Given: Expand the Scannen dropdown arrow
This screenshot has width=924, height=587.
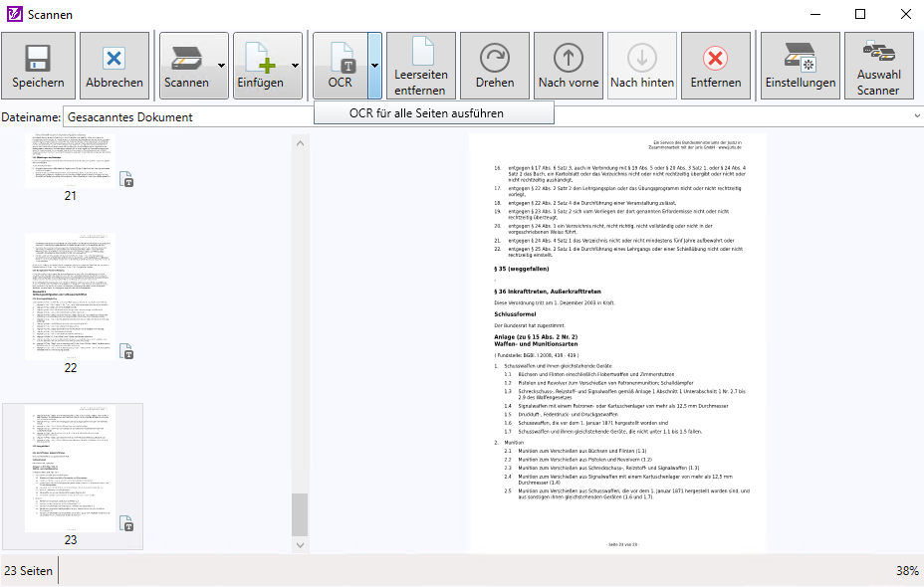Looking at the screenshot, I should [221, 66].
